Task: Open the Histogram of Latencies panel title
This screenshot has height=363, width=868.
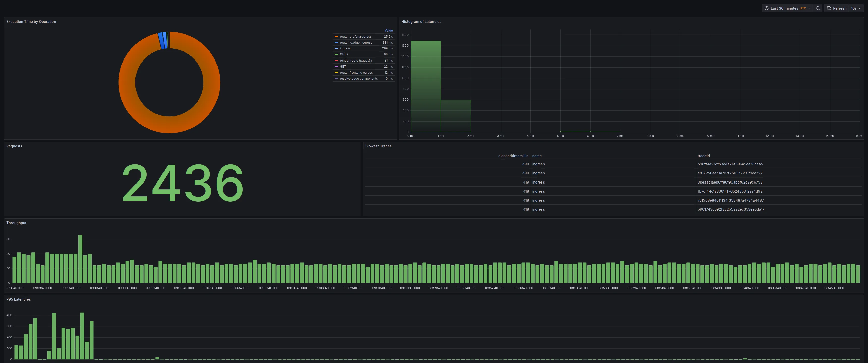Action: 421,21
